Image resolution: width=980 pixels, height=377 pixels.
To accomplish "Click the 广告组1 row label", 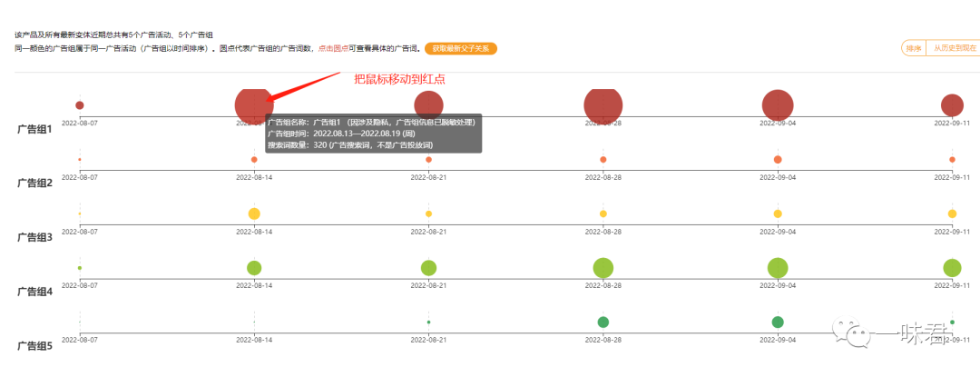I will click(34, 129).
